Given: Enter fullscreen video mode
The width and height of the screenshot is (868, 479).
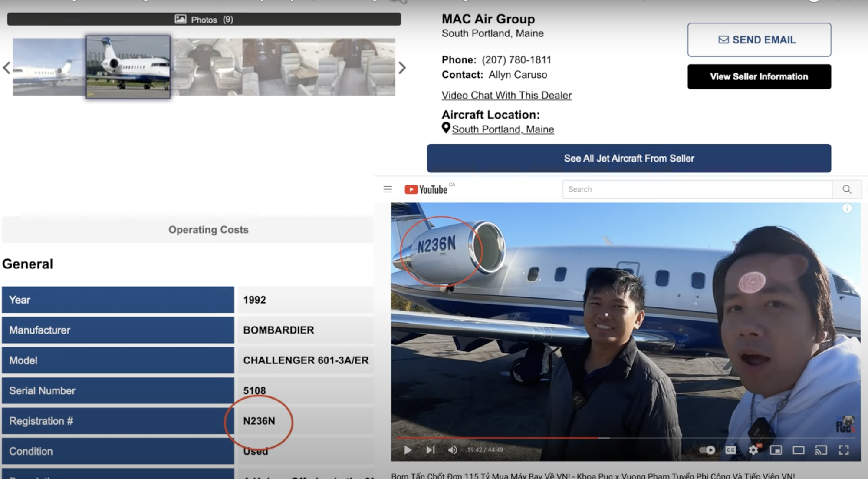Looking at the screenshot, I should click(x=844, y=450).
